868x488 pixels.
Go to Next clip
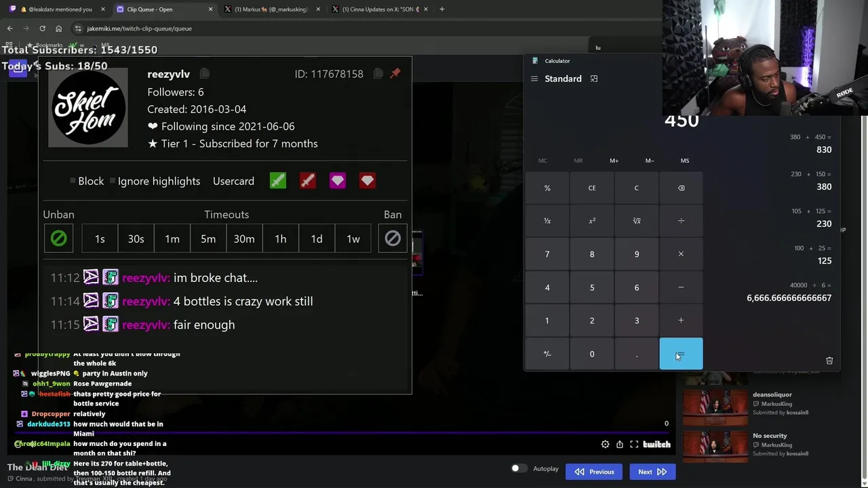coord(652,472)
